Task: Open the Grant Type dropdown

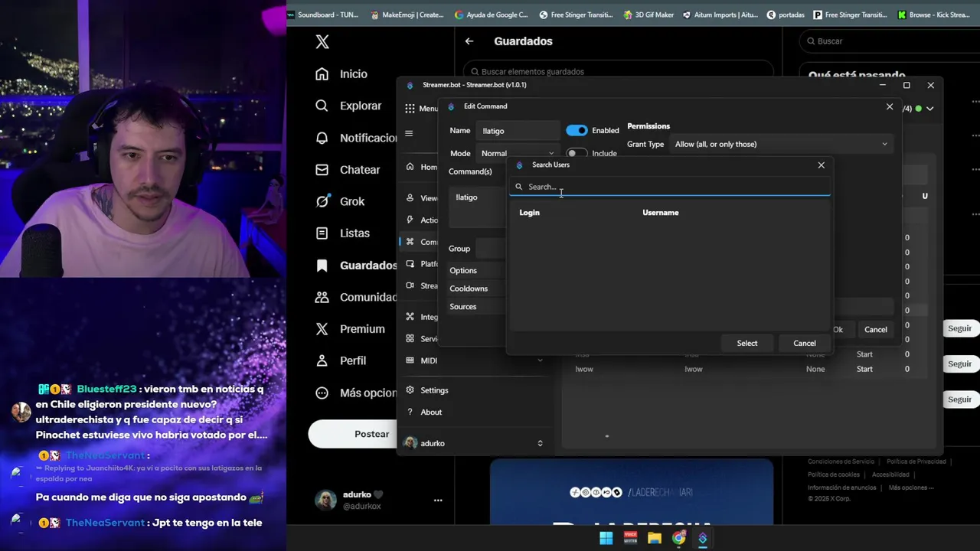Action: (781, 144)
